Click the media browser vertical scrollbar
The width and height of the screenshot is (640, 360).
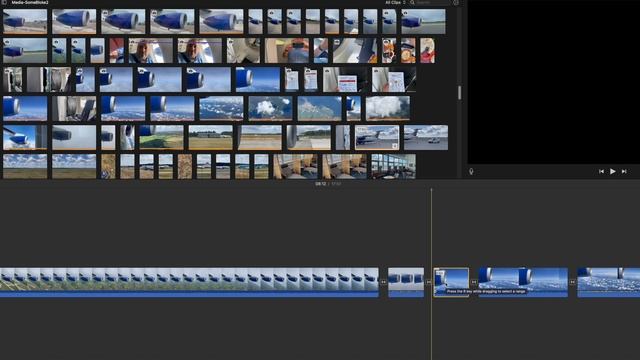click(460, 93)
